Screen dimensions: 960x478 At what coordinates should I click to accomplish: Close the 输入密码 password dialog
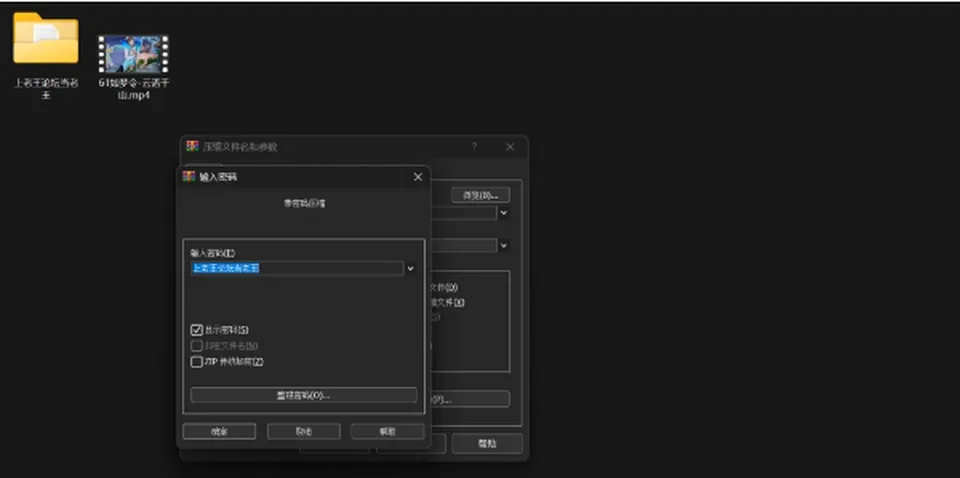click(x=418, y=177)
